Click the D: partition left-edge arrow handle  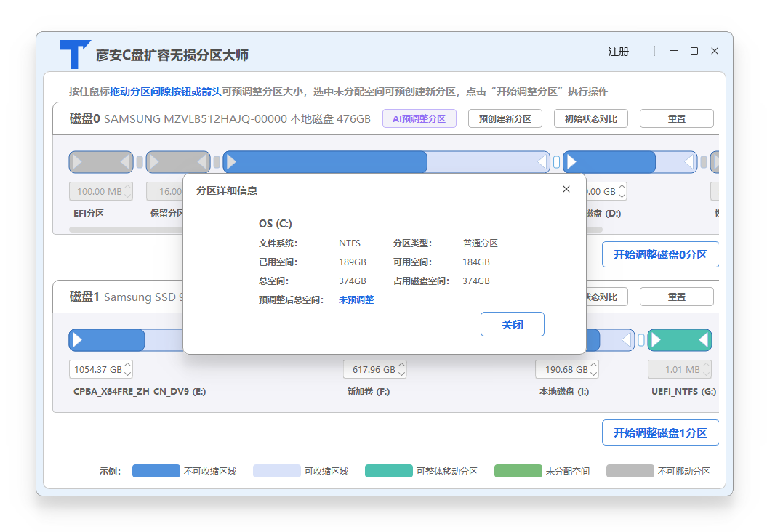572,162
